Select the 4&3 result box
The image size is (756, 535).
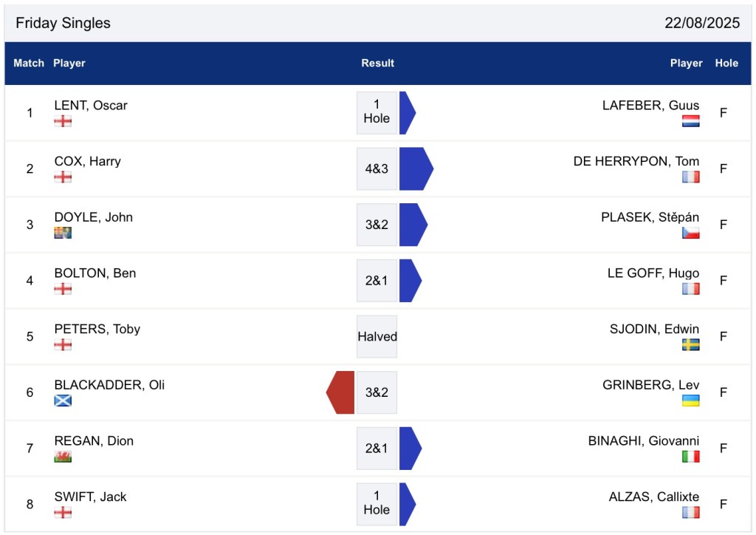coord(377,168)
